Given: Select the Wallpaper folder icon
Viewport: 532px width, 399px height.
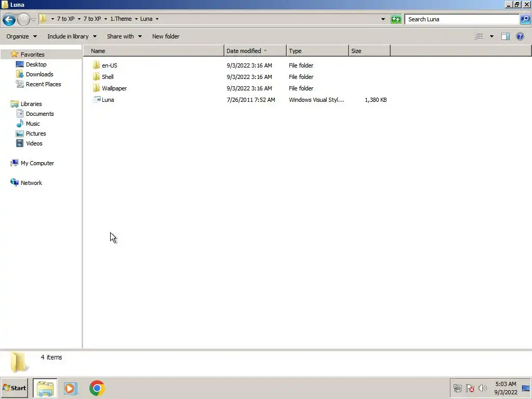Looking at the screenshot, I should [96, 88].
